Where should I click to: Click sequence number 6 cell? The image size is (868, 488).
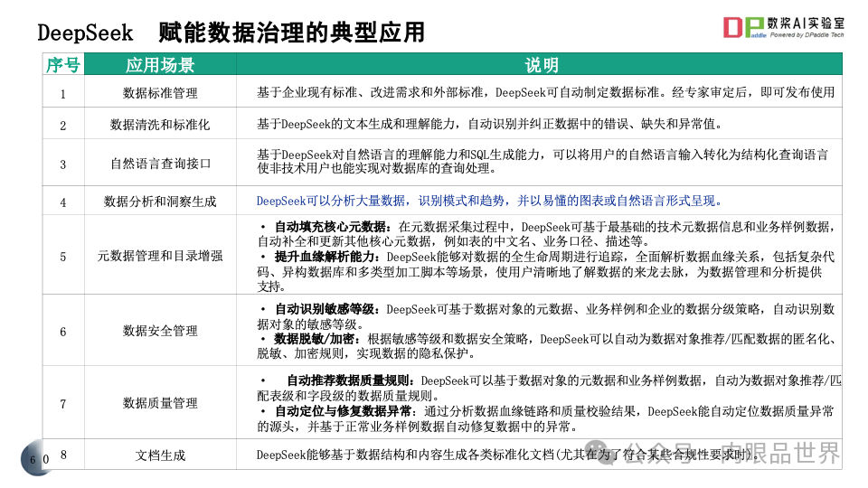pos(63,331)
